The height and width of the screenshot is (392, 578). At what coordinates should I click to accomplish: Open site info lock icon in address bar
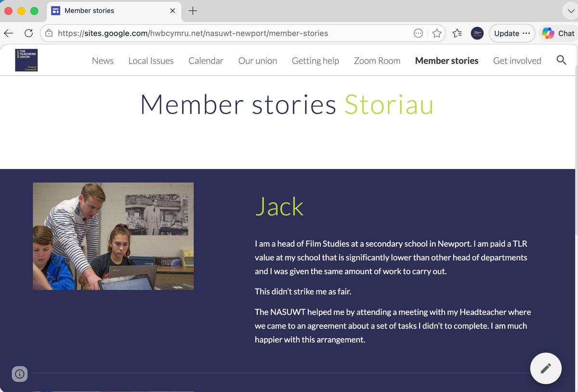click(x=49, y=33)
